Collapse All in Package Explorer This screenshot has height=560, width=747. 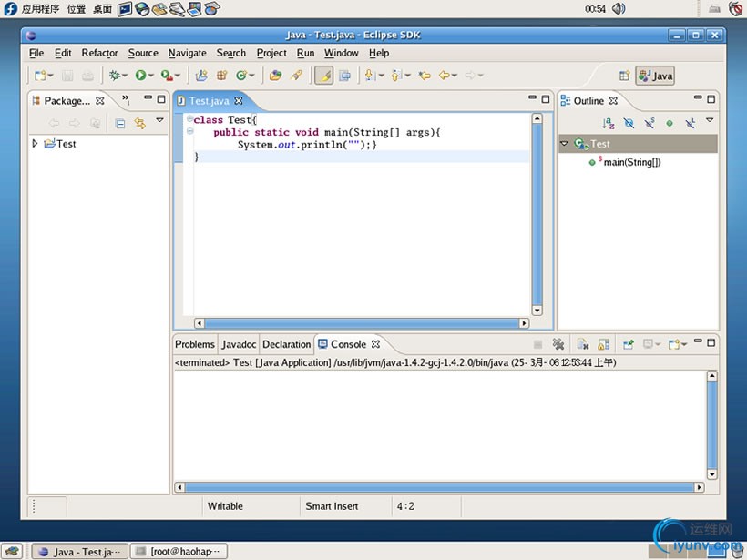[x=120, y=124]
